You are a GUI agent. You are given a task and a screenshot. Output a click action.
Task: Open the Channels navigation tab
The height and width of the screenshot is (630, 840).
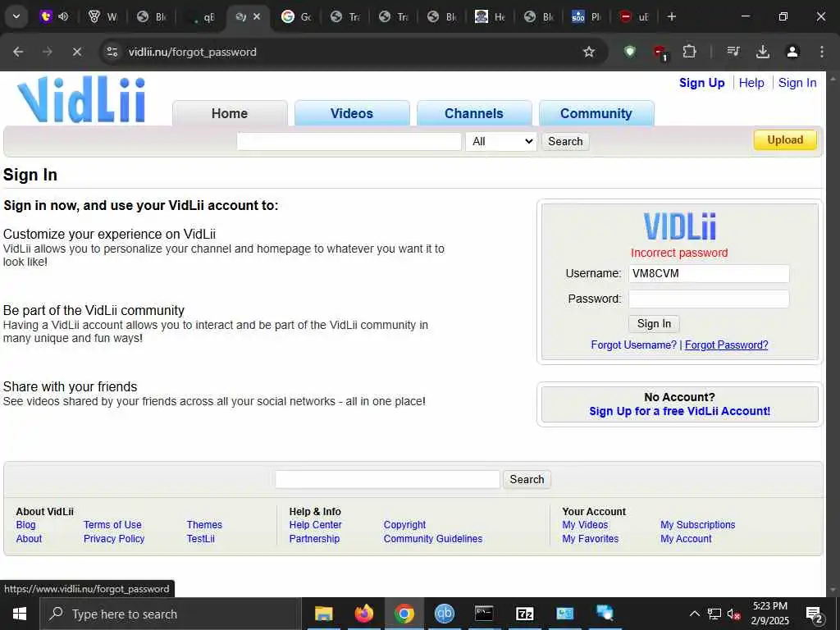[473, 113]
